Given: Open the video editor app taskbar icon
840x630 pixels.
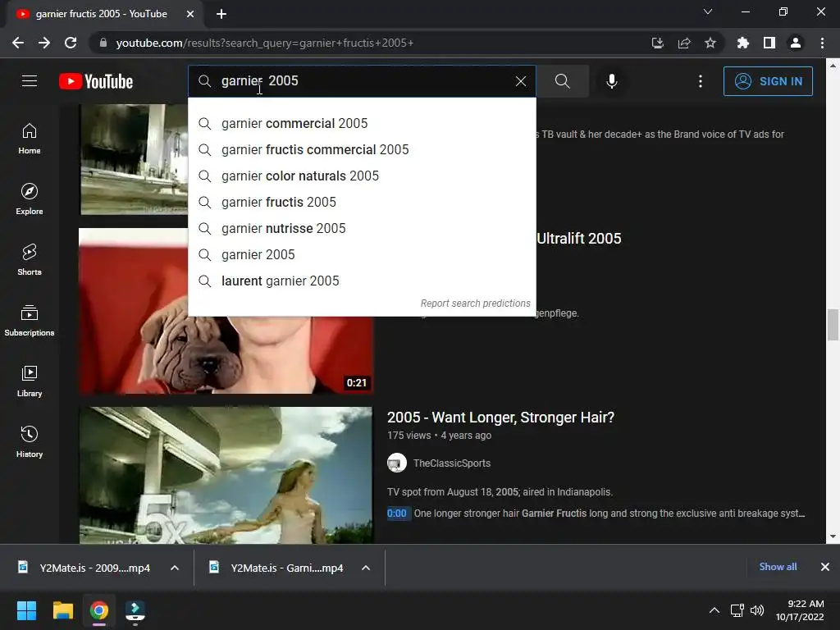Looking at the screenshot, I should pos(135,610).
